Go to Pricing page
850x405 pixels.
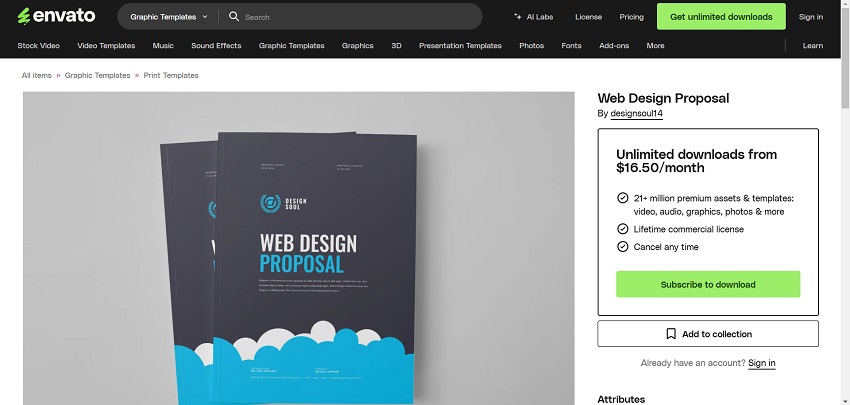[x=632, y=17]
